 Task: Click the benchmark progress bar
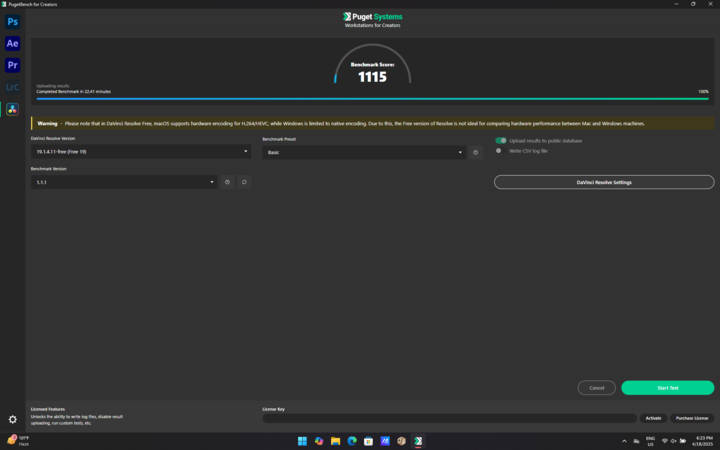pyautogui.click(x=372, y=99)
